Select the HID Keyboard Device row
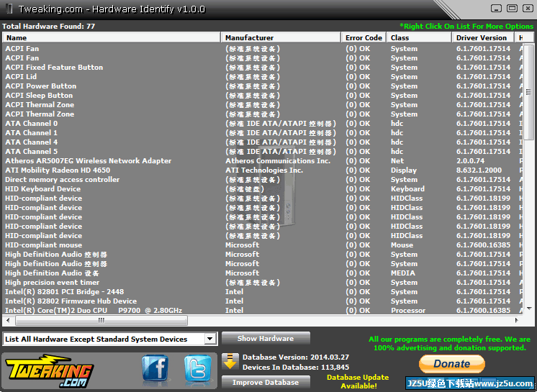537x392 pixels. pyautogui.click(x=263, y=189)
